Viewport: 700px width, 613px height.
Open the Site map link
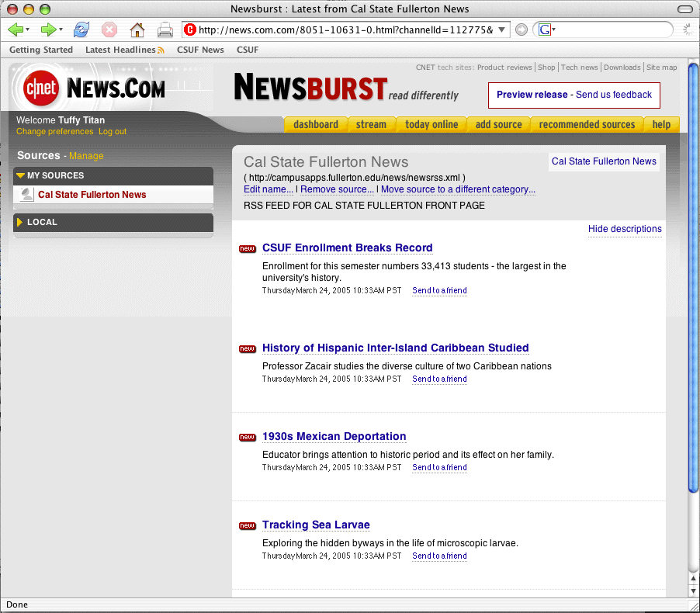pyautogui.click(x=662, y=68)
